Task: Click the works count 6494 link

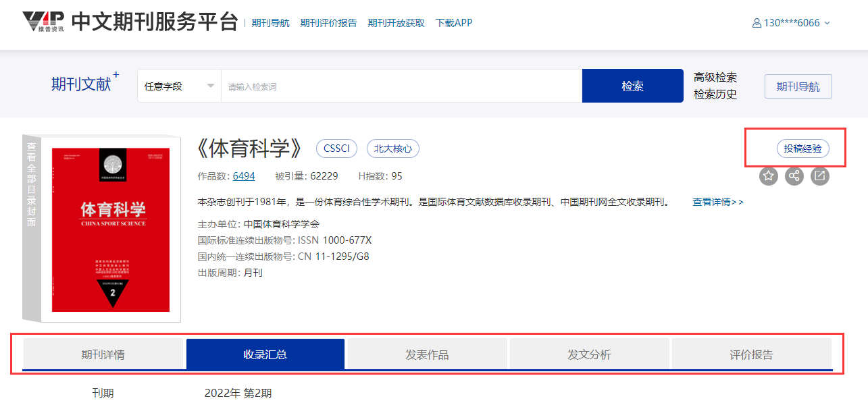Action: pos(244,176)
